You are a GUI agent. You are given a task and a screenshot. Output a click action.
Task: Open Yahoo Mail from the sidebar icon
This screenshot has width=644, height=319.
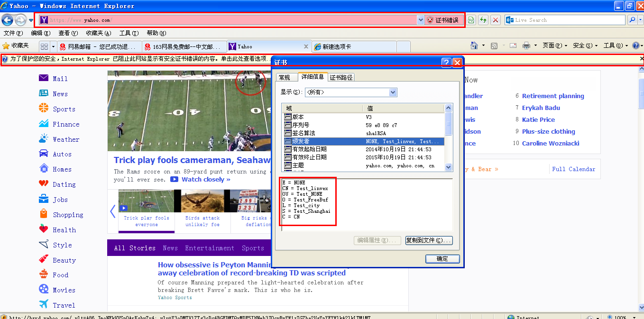coord(44,78)
